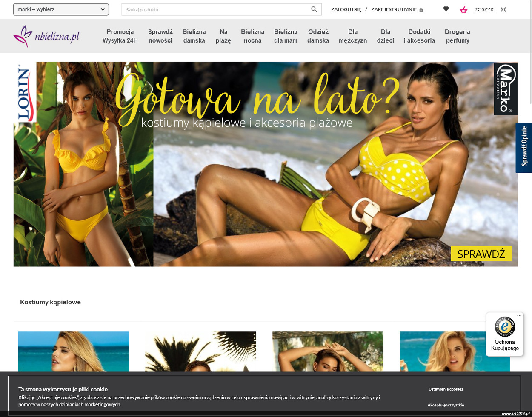The width and height of the screenshot is (532, 417).
Task: Click the magnifier search icon
Action: point(314,9)
